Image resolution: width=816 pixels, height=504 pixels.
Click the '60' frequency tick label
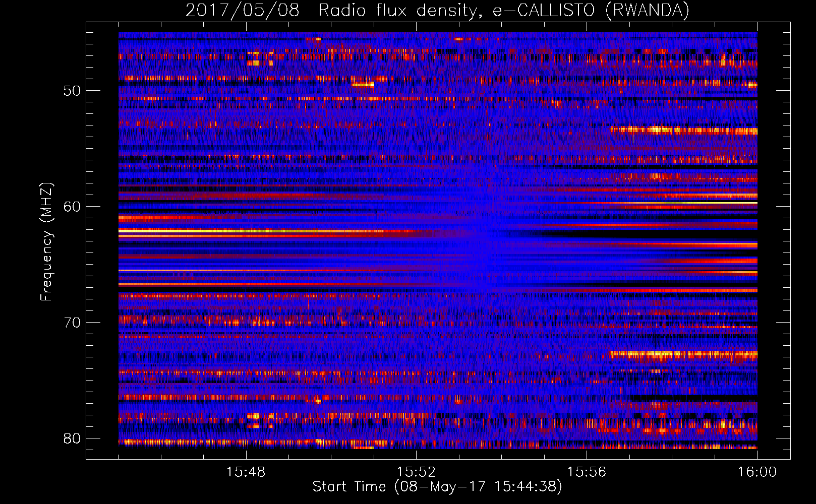72,207
